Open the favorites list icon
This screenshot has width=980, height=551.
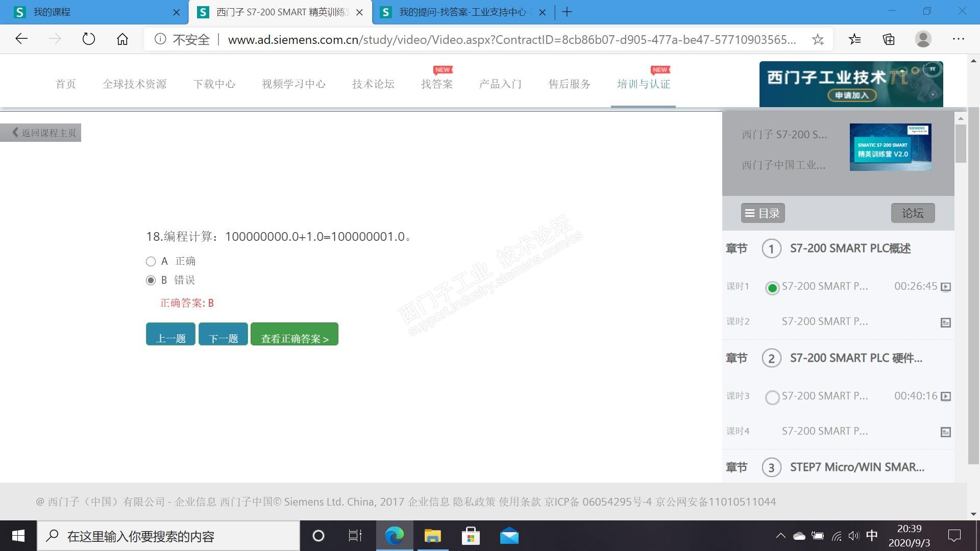(x=855, y=39)
